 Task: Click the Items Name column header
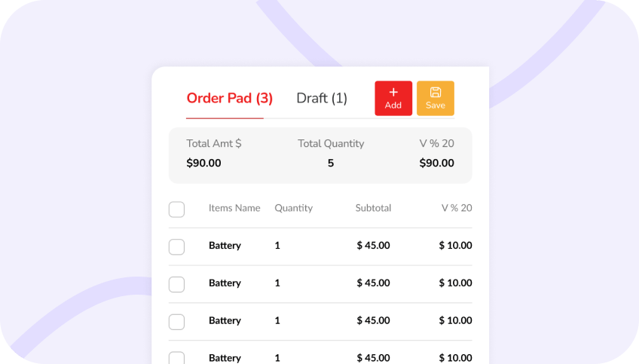[x=234, y=208]
